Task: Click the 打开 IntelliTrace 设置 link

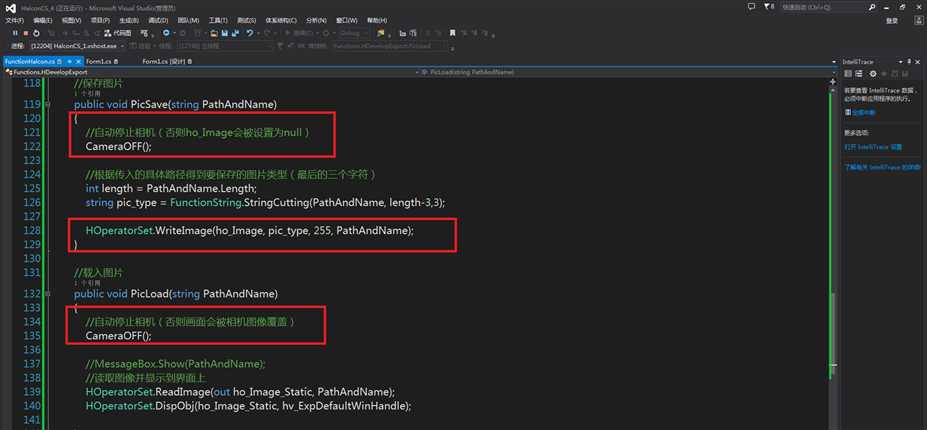Action: coord(873,146)
